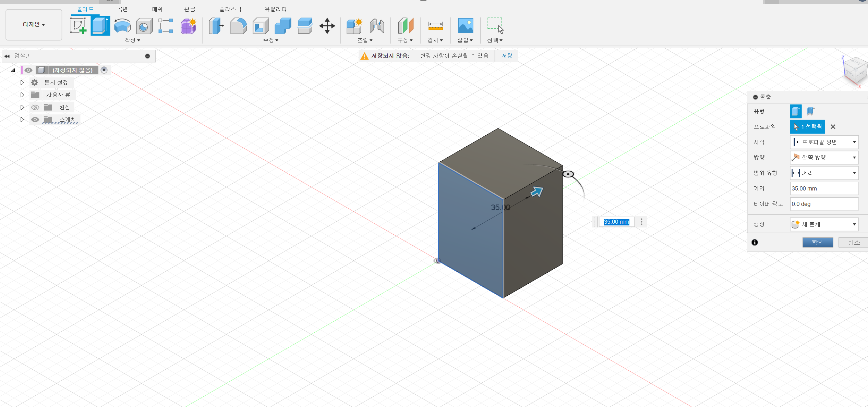Click the Move/Copy cross-arrows icon

[x=327, y=26]
